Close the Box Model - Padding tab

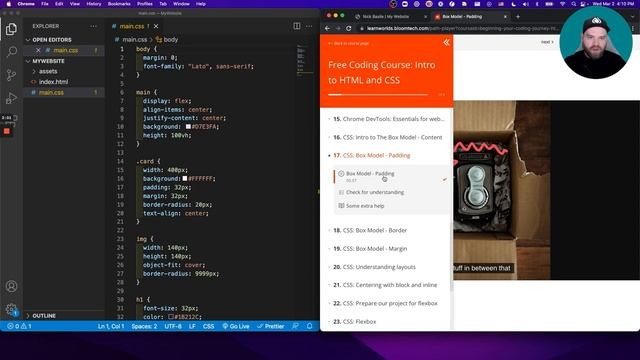[505, 17]
